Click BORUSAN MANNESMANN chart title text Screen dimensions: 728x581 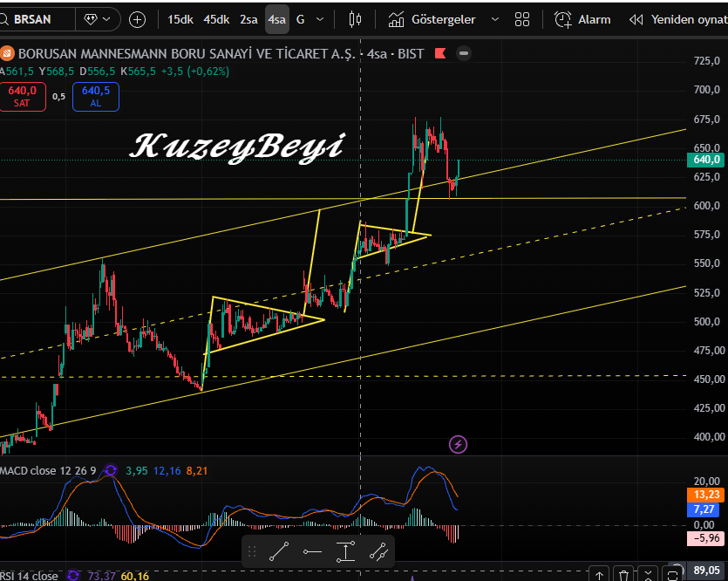pyautogui.click(x=187, y=54)
